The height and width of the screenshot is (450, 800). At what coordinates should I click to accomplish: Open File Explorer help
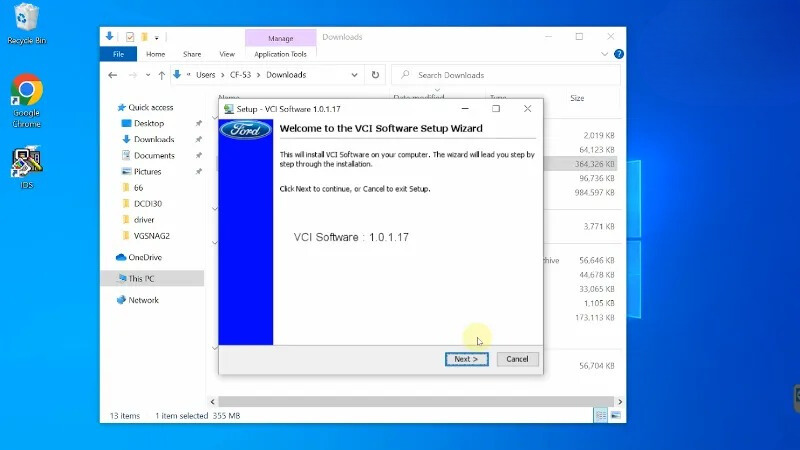pos(618,54)
